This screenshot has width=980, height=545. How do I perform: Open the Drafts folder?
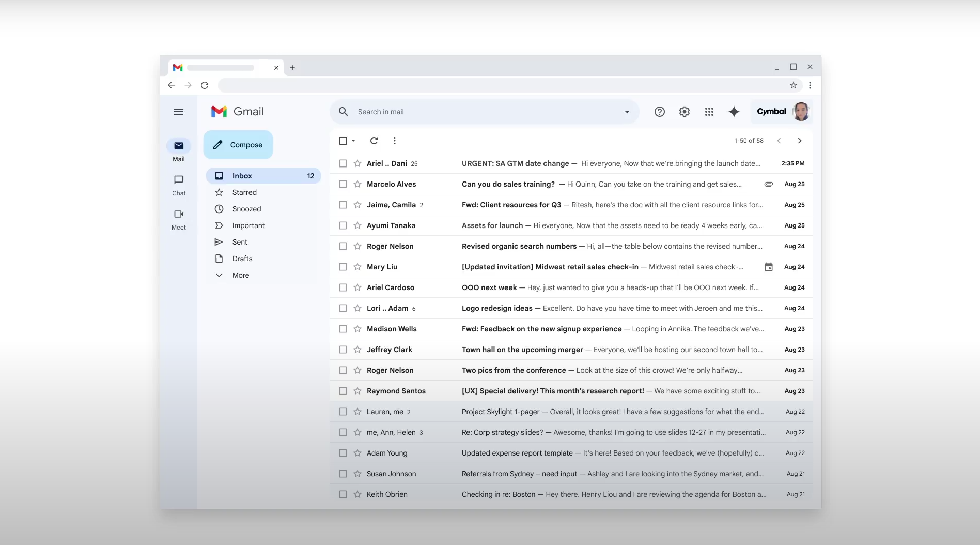pyautogui.click(x=242, y=259)
